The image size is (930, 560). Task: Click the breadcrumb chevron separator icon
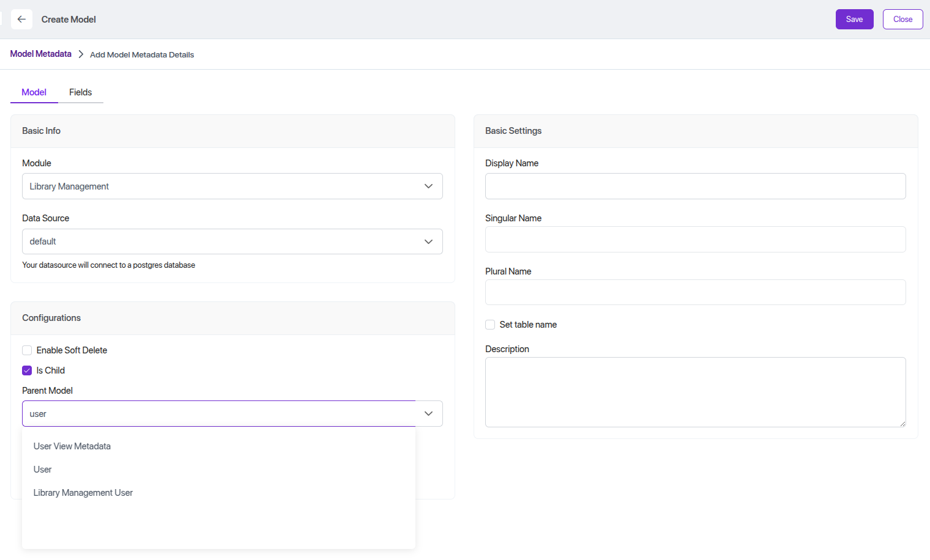pos(81,54)
